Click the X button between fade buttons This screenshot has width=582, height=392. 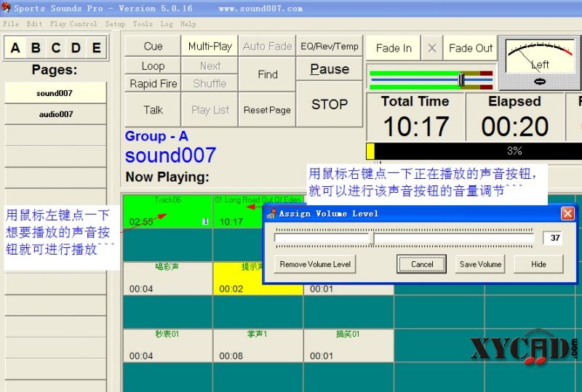click(431, 48)
